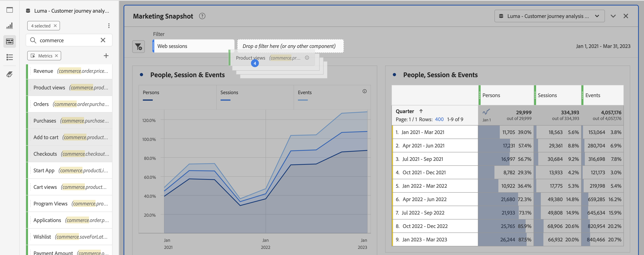The width and height of the screenshot is (644, 255).
Task: Toggle Quarter column sort arrow
Action: (421, 111)
